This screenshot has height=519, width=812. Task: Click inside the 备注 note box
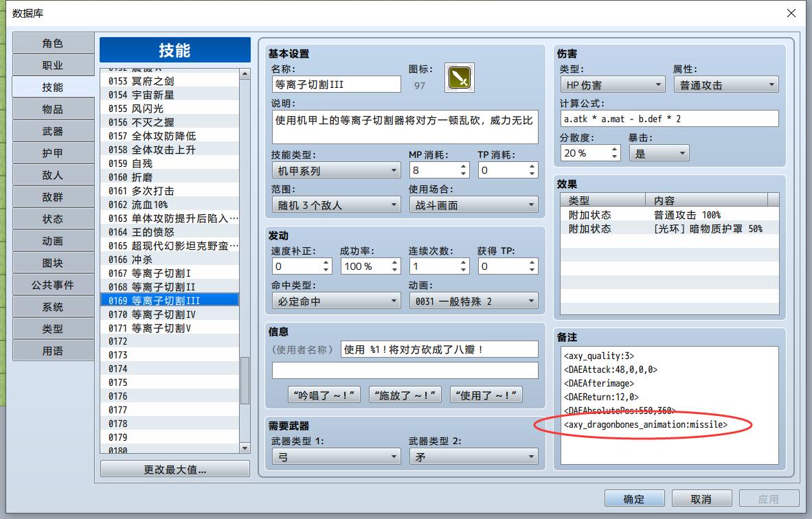tap(670, 405)
